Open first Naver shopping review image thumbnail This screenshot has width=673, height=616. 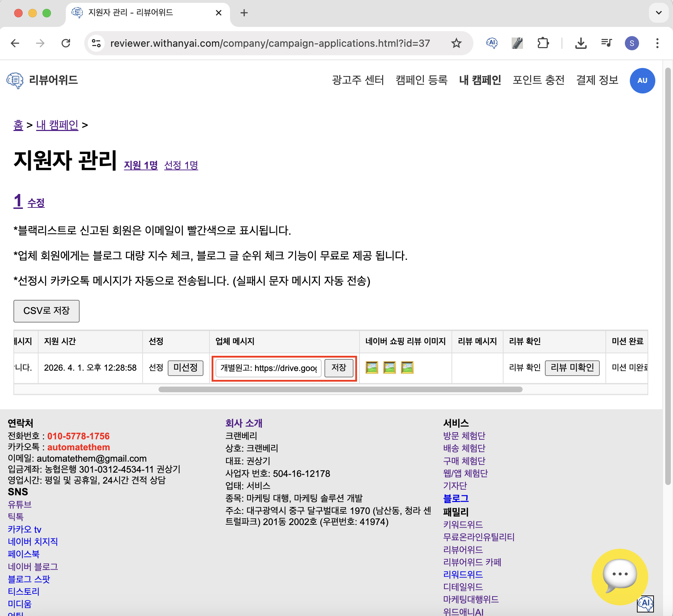tap(372, 368)
